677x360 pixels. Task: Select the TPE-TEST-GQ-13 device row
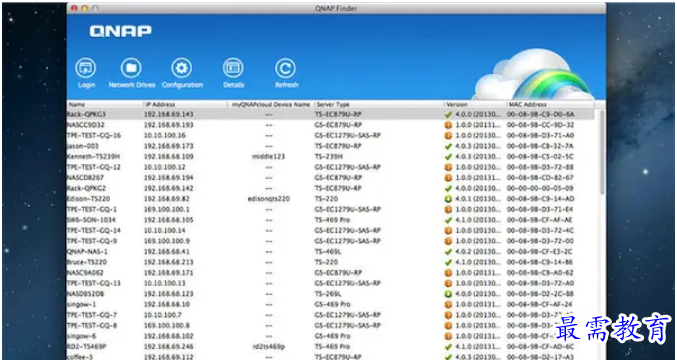[x=331, y=284]
